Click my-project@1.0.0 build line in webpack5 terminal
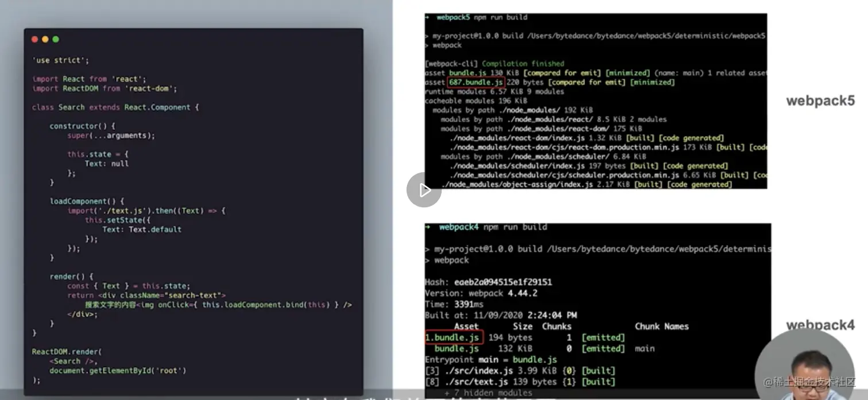This screenshot has width=868, height=400. (x=595, y=36)
